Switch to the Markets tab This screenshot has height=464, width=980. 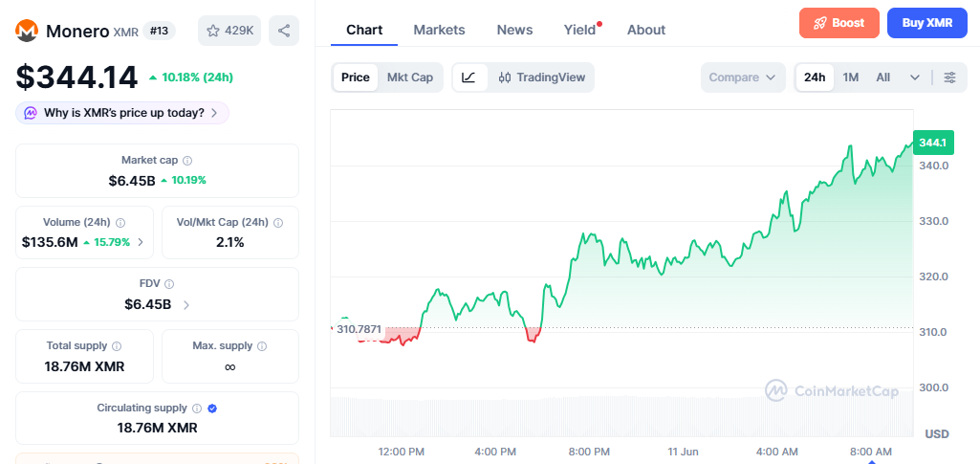tap(440, 30)
